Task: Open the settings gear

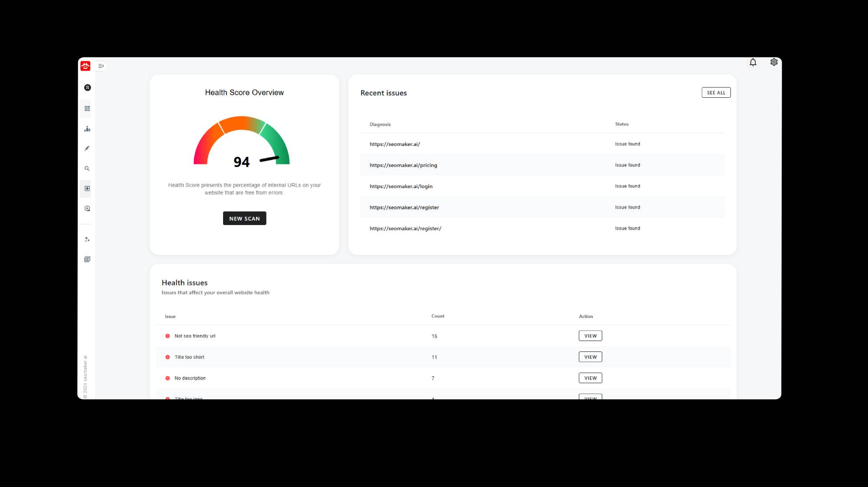Action: tap(774, 62)
